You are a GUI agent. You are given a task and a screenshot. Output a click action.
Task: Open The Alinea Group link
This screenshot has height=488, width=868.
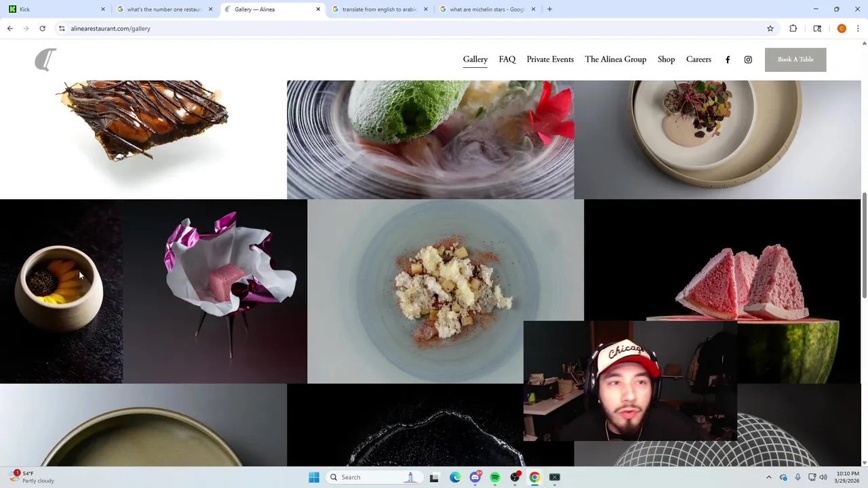point(616,60)
